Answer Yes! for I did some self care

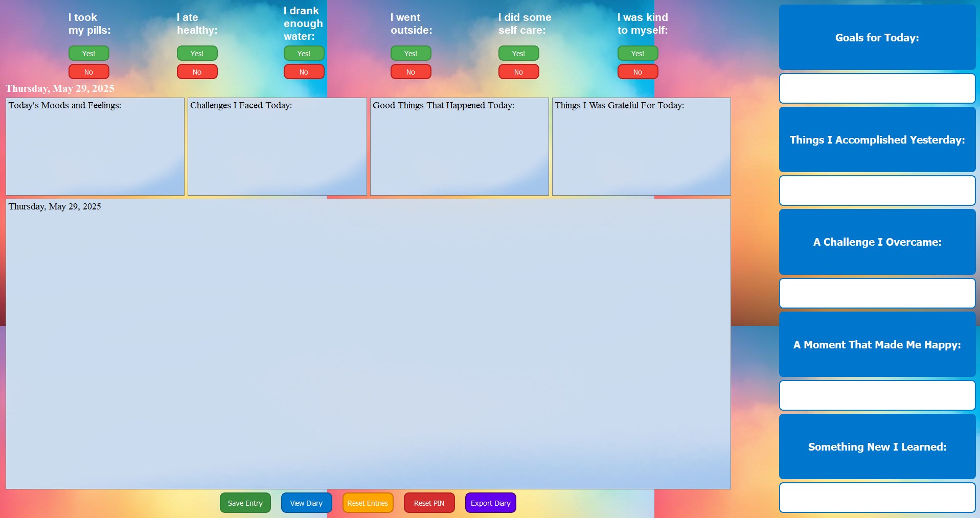519,53
